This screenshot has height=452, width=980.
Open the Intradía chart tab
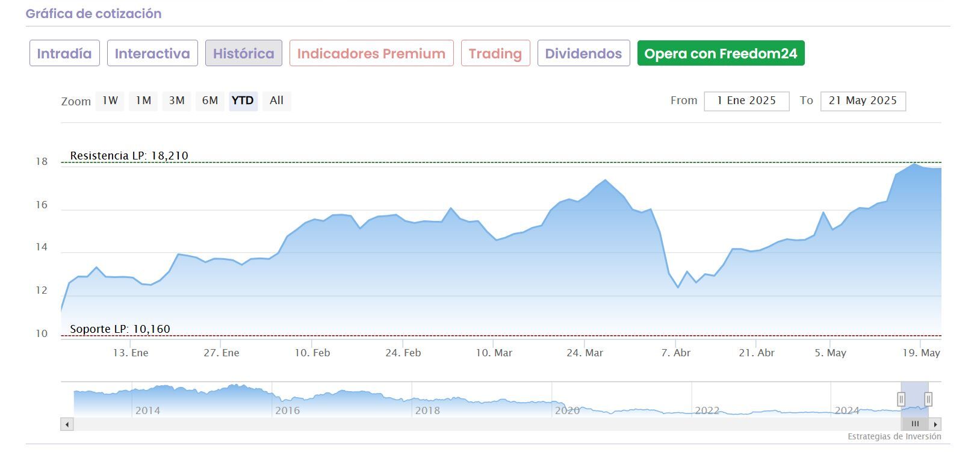[64, 54]
